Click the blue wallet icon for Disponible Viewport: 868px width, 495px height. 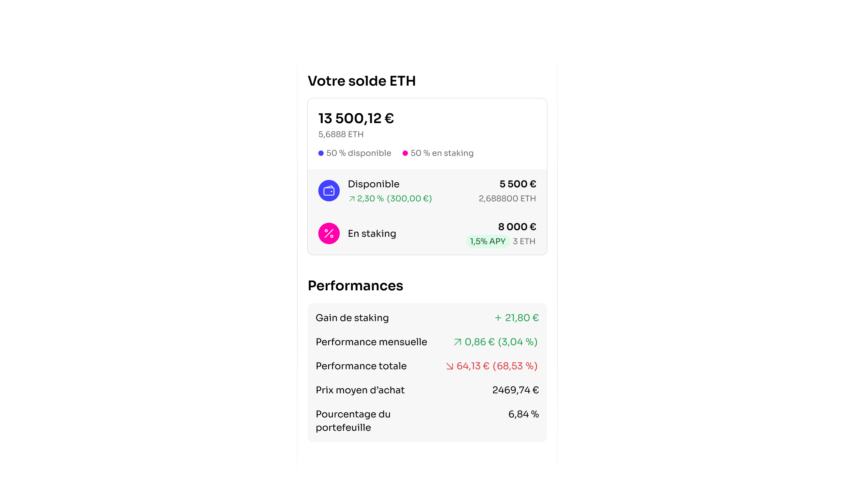329,191
